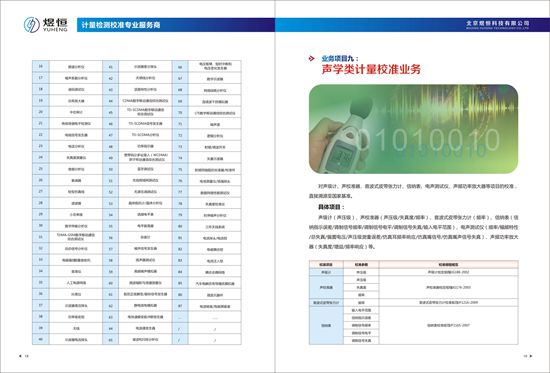Click the pink header row of acoustics table
Viewport: 550px width, 373px height.
tap(414, 264)
